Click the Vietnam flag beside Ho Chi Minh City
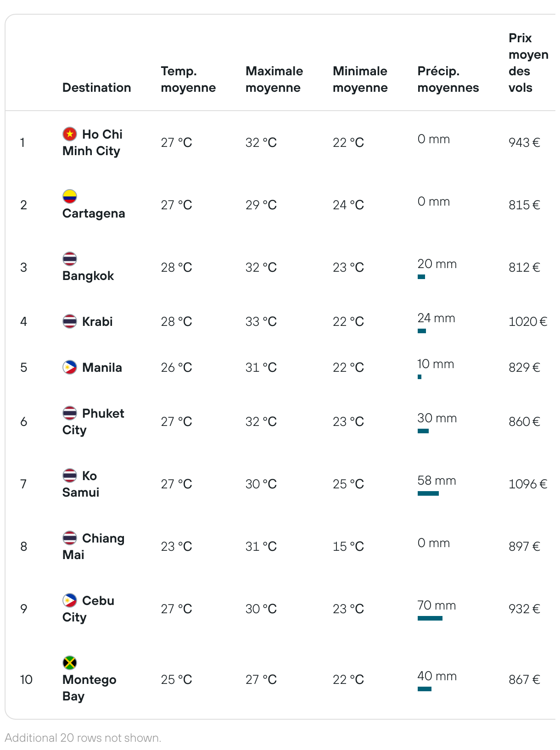The height and width of the screenshot is (750, 560). 70,134
